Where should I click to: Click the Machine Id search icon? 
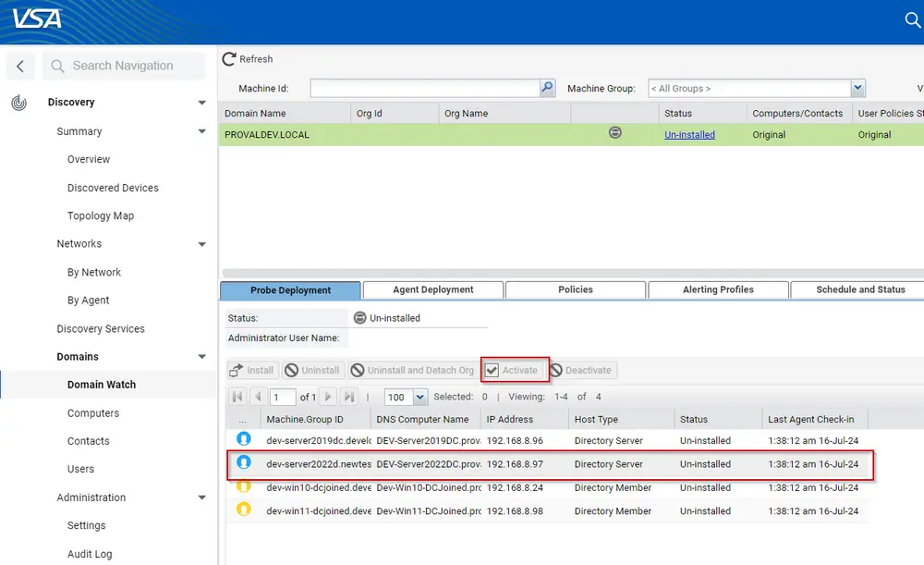click(x=547, y=88)
